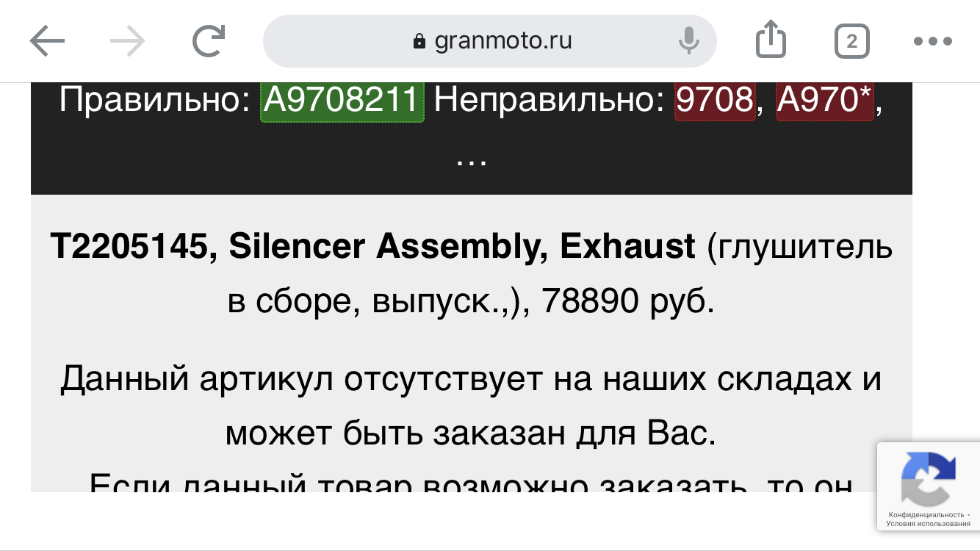Click the red 9708 example code

715,101
